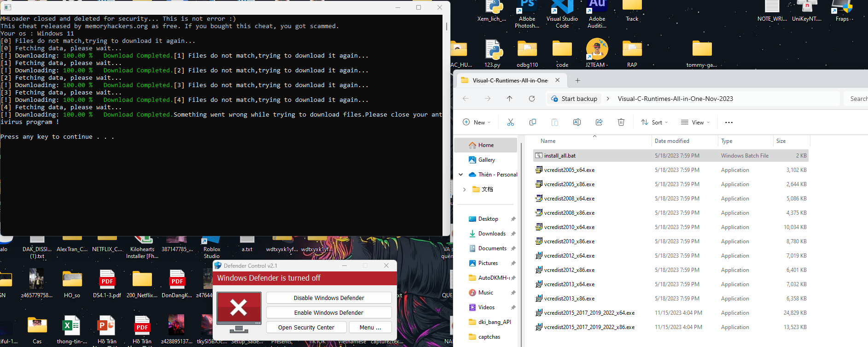Open Videos in Explorer sidebar
The height and width of the screenshot is (347, 868).
(485, 307)
